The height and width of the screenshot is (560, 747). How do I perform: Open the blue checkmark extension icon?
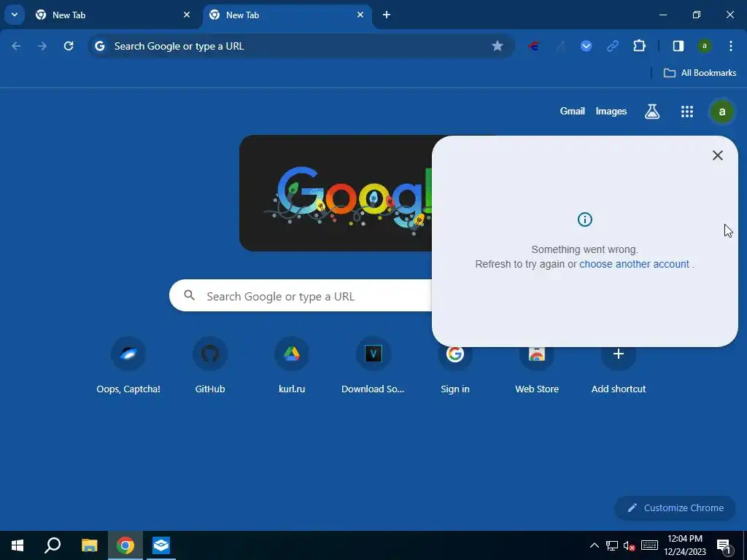point(586,46)
